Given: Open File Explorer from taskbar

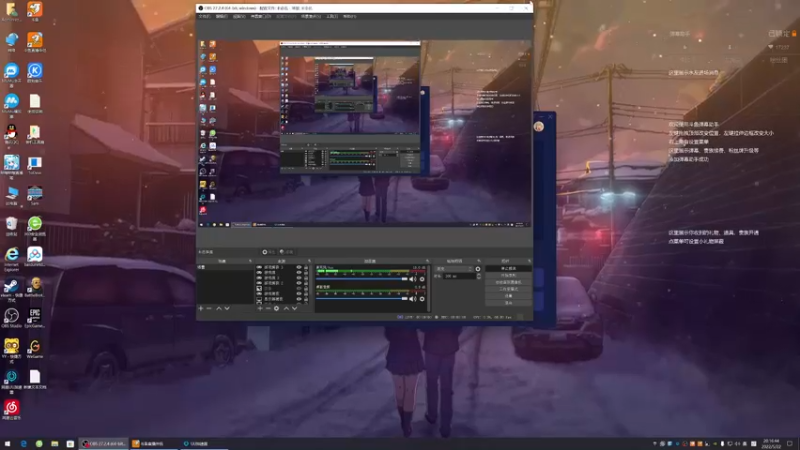Looking at the screenshot, I should (x=55, y=444).
